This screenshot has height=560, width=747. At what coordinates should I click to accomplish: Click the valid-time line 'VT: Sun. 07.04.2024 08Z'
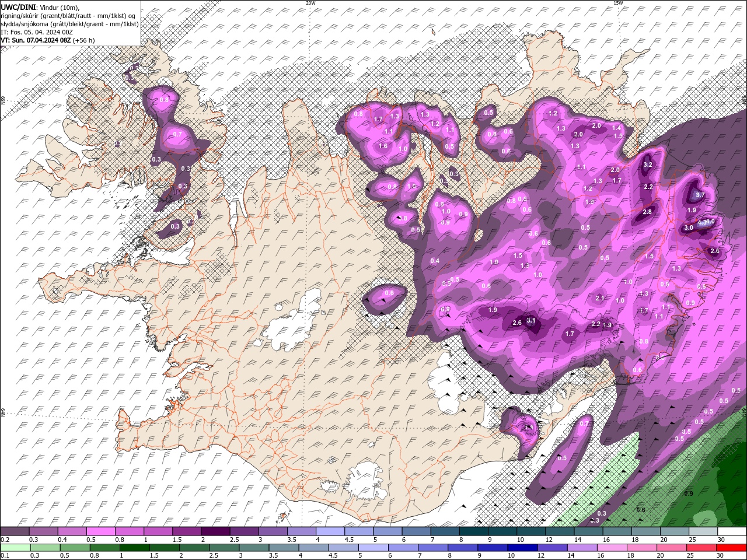(36, 40)
